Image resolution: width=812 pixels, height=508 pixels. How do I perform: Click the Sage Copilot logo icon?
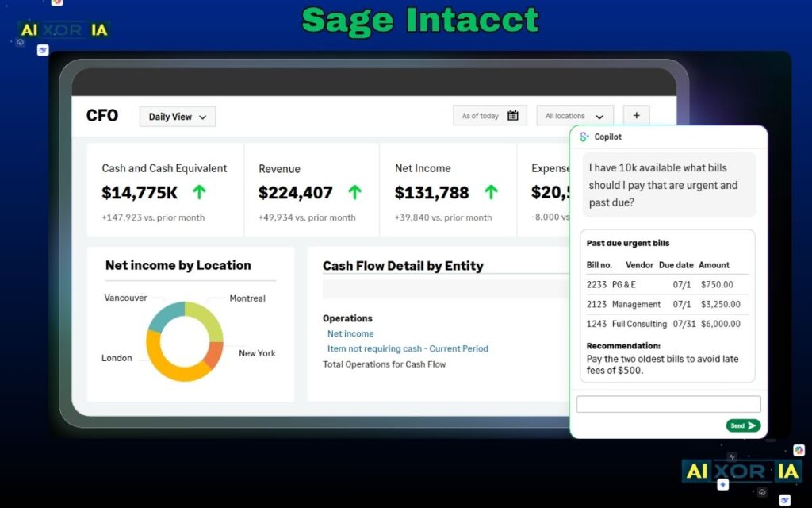(582, 137)
